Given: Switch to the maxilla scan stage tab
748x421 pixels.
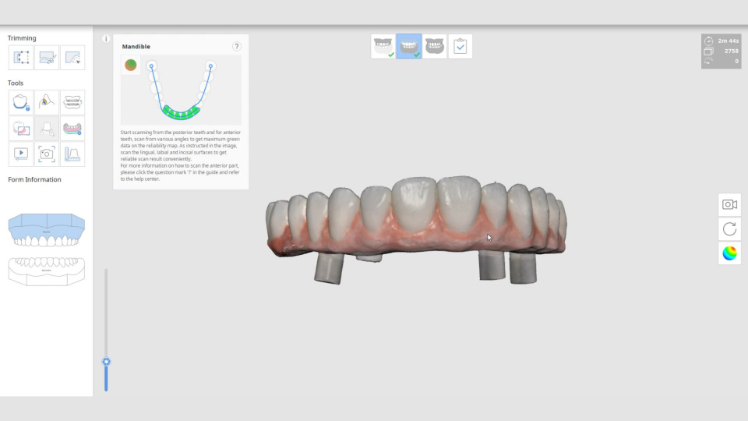Looking at the screenshot, I should [x=383, y=46].
